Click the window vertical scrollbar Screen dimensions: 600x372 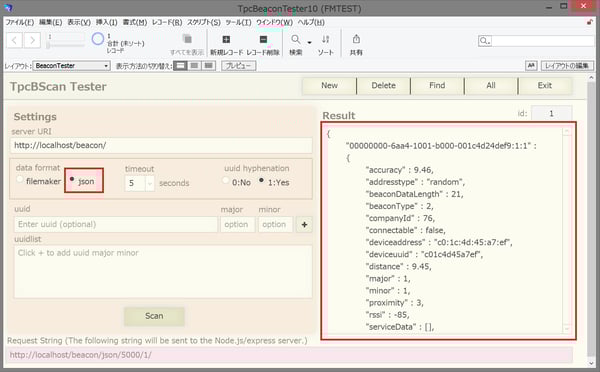coord(591,218)
